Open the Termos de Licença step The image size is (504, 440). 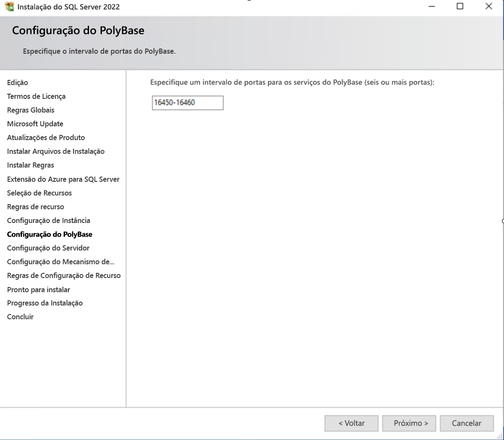(36, 96)
